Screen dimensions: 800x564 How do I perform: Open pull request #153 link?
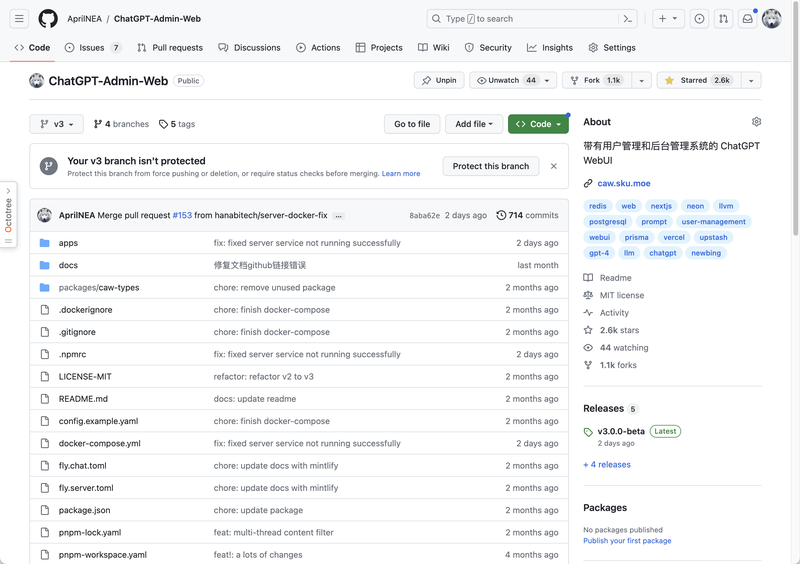pyautogui.click(x=182, y=215)
